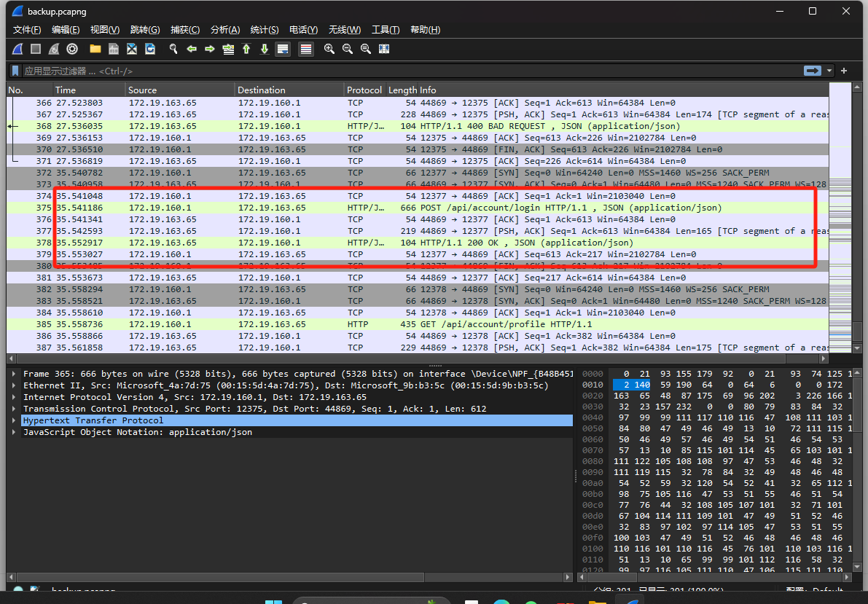Go to the first packet arrow
This screenshot has height=604, width=868.
(246, 49)
